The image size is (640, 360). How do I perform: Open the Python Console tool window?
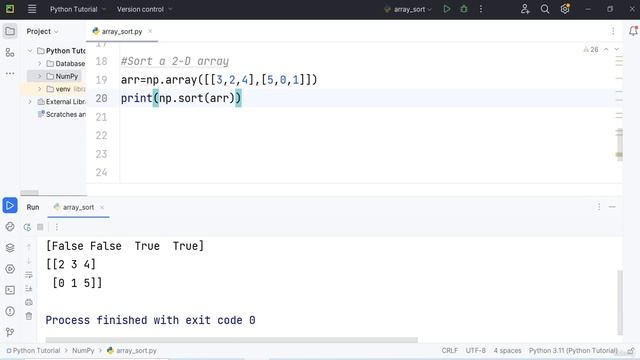pos(10,227)
